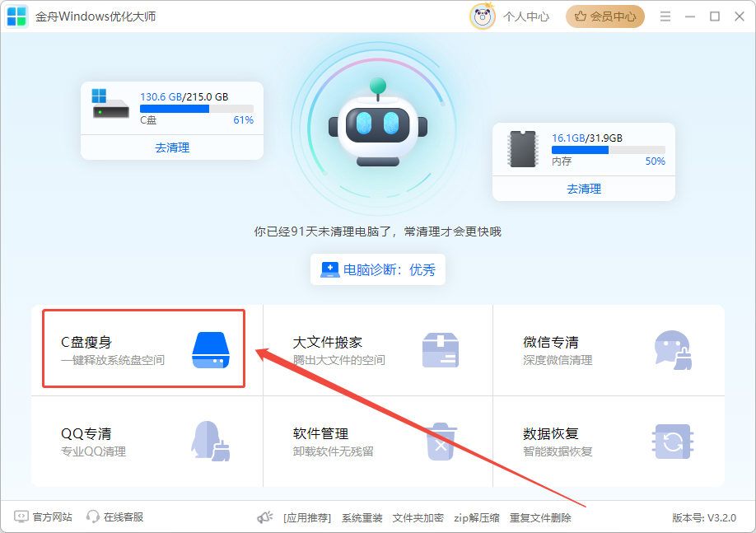
Task: Click the 内存 usage progress bar
Action: tap(609, 150)
